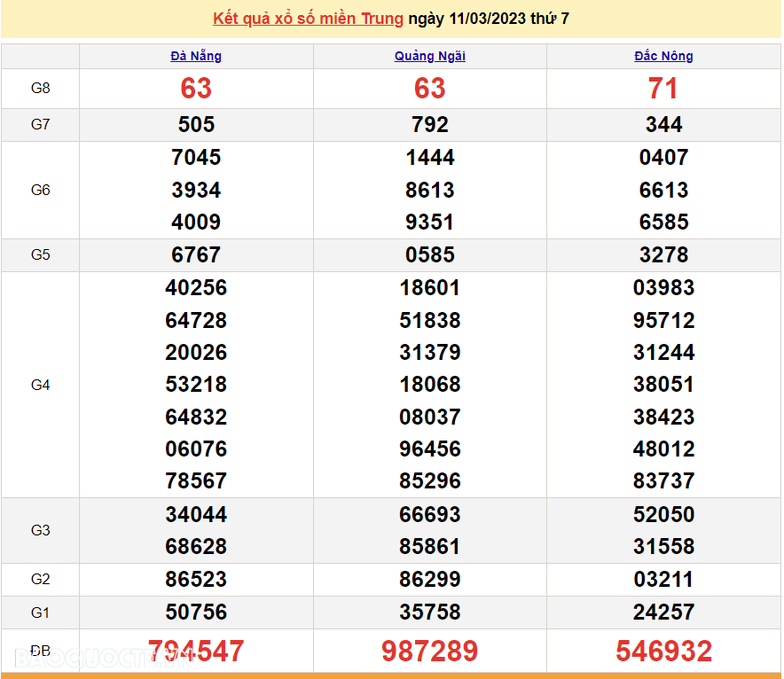
Task: Click the ĐB special prize row label
Action: pos(41,651)
